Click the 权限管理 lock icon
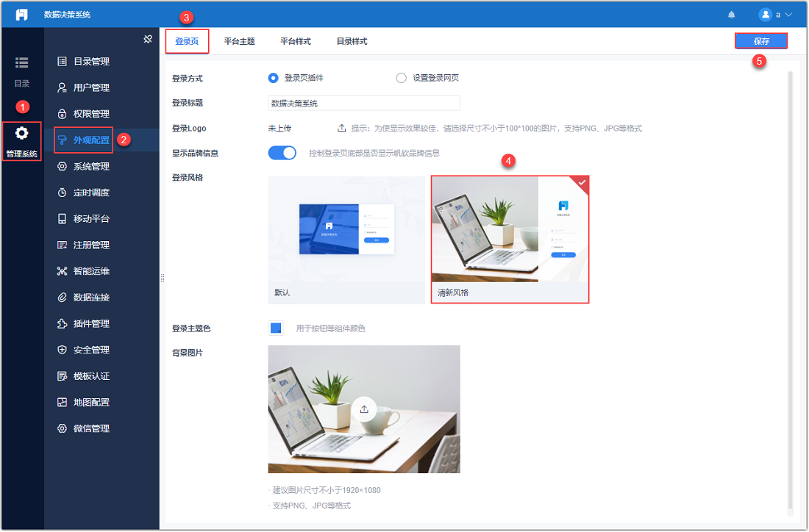 62,113
